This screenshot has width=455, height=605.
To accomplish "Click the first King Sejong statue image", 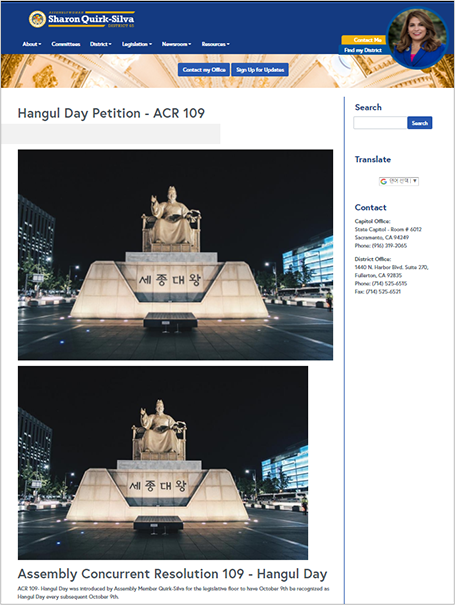I will (x=175, y=255).
